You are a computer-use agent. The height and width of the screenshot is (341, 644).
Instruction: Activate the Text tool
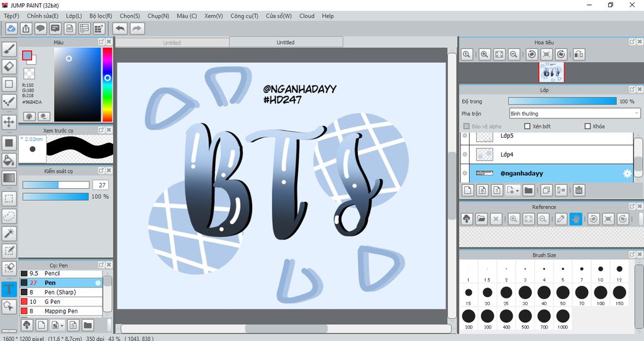click(x=9, y=289)
